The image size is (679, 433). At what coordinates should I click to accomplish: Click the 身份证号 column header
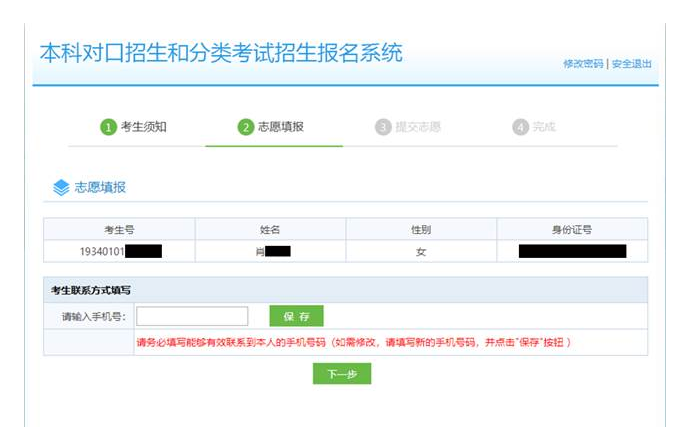point(572,229)
